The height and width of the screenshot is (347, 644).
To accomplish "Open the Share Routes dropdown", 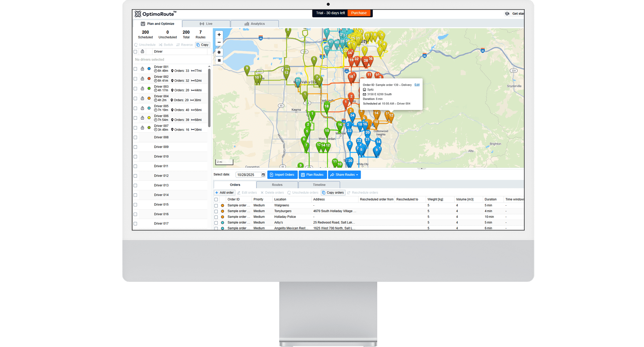I will click(x=344, y=175).
